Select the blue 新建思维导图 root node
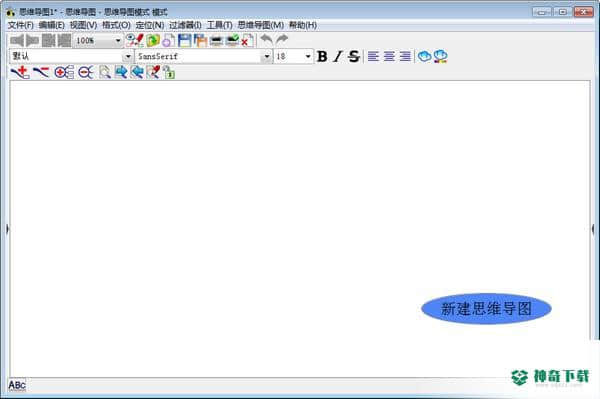 pos(486,309)
